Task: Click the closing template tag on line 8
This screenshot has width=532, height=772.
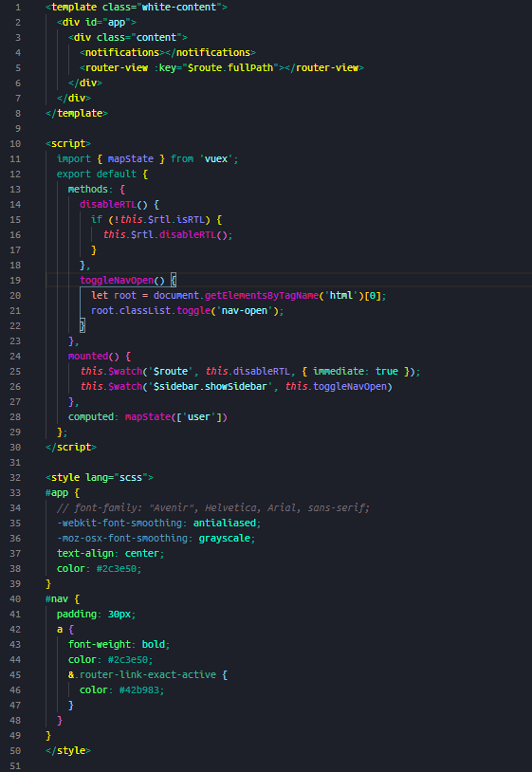Action: tap(77, 113)
